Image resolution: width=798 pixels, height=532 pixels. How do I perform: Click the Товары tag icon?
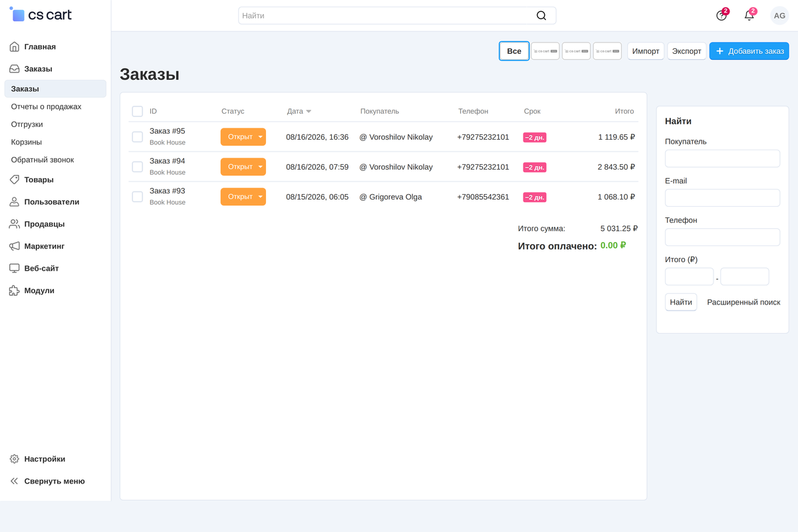point(14,180)
